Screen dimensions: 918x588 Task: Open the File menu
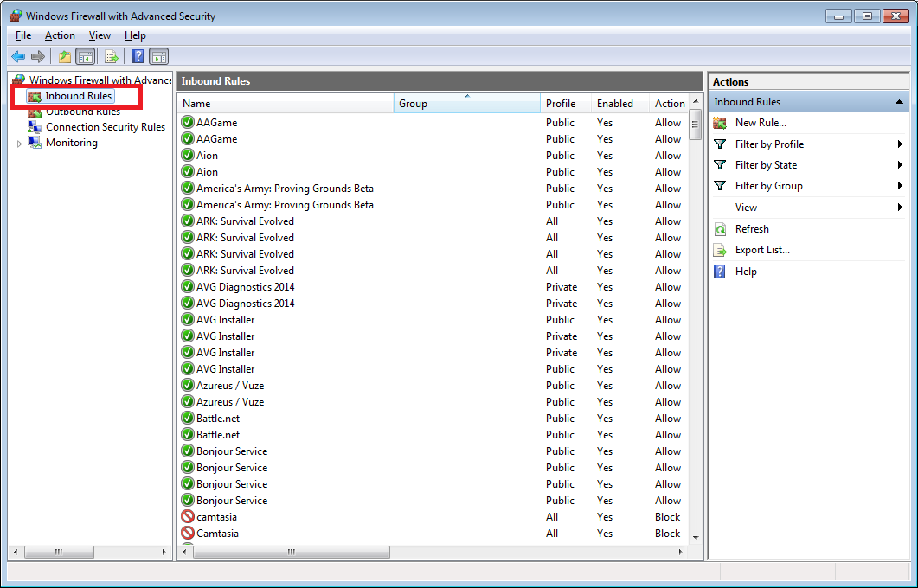click(23, 35)
